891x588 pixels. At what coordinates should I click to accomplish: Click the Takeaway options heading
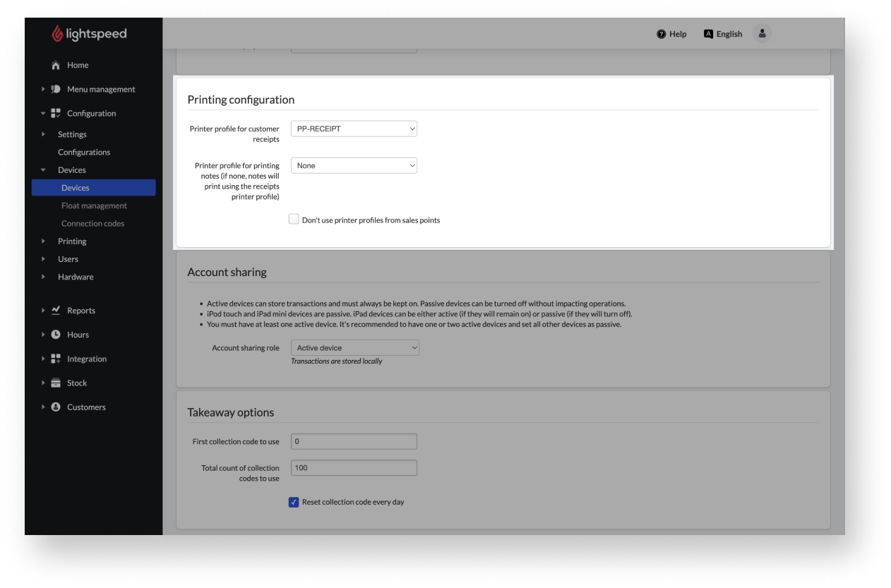(x=230, y=412)
